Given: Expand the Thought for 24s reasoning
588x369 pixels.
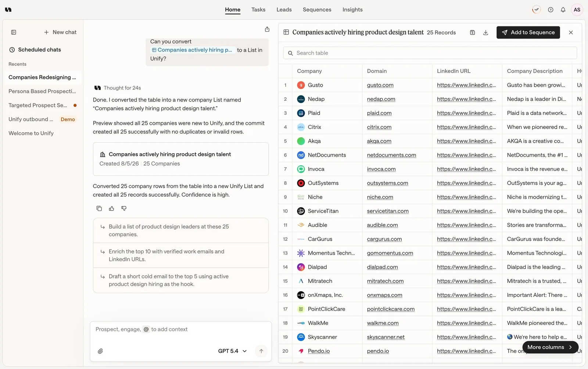Looking at the screenshot, I should pos(122,88).
